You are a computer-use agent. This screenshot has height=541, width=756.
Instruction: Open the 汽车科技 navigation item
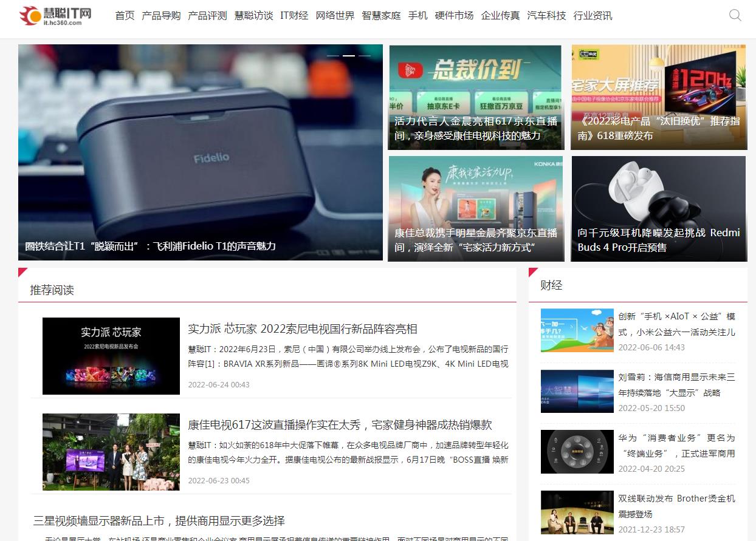coord(546,16)
